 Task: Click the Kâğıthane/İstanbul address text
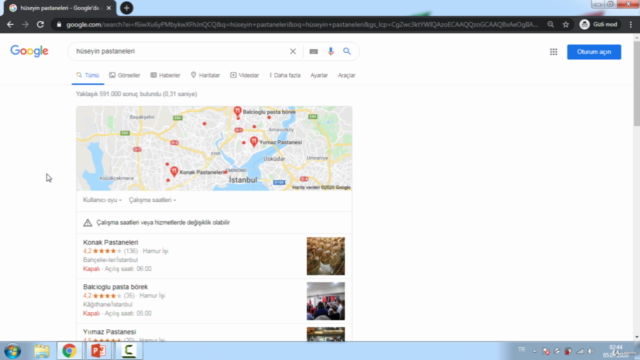[108, 304]
